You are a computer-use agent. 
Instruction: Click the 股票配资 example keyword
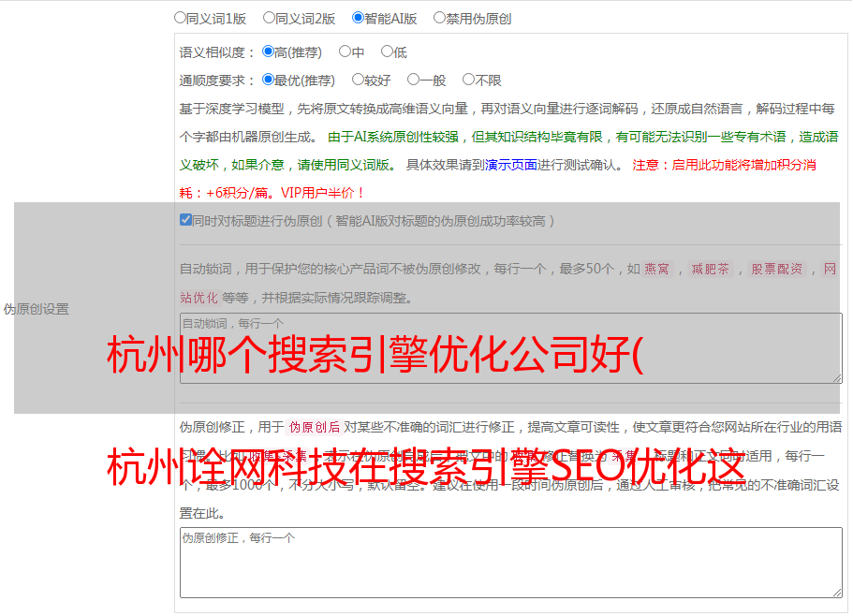[x=776, y=269]
